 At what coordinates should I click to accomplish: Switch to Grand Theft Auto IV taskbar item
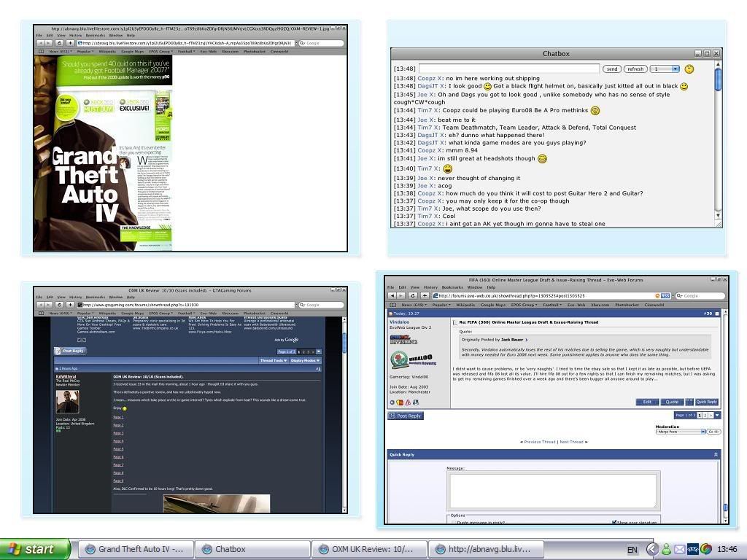click(x=135, y=549)
